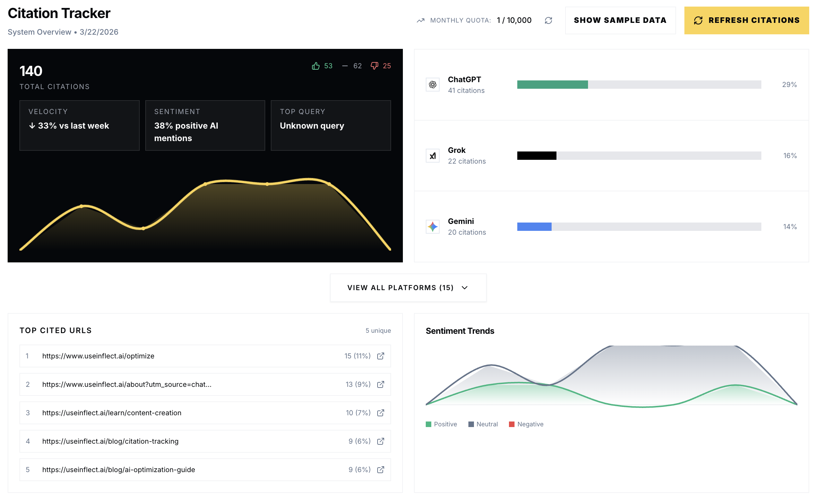This screenshot has height=504, width=821.
Task: Click the ChatGPT platform logo icon
Action: tap(432, 85)
